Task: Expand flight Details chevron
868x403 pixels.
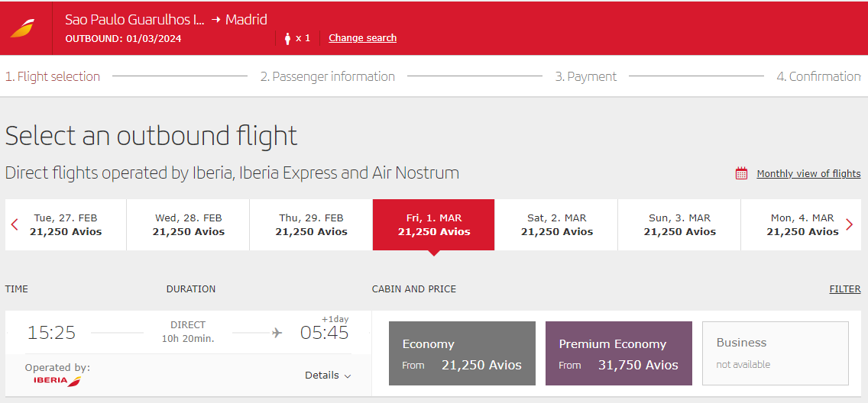Action: pos(348,376)
